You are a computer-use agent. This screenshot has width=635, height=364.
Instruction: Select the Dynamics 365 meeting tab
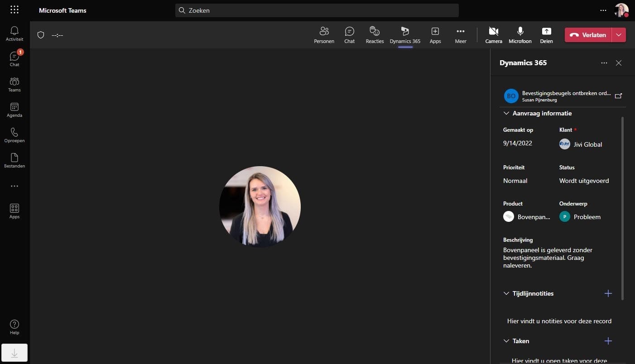(405, 35)
